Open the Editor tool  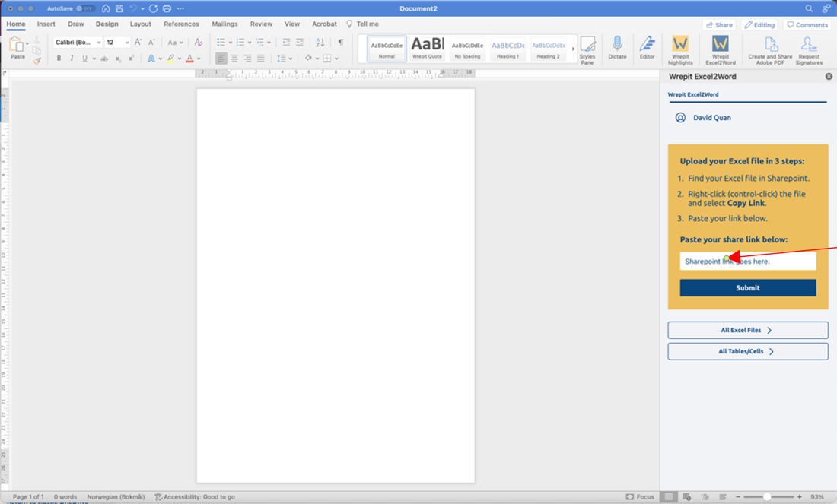click(647, 47)
